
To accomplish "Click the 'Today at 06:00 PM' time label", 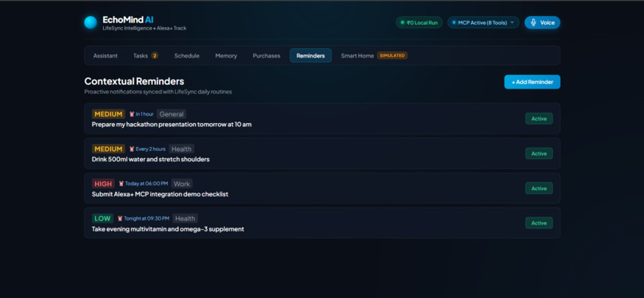I will [x=147, y=184].
